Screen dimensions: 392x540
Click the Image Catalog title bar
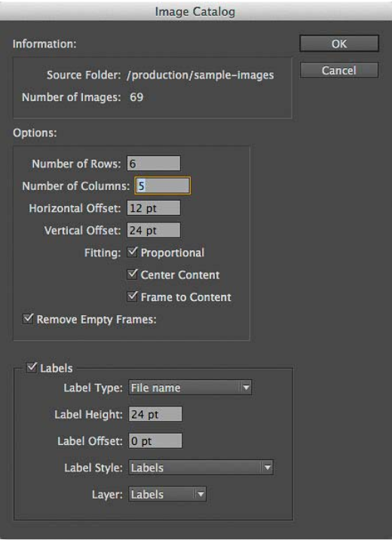[x=195, y=11]
